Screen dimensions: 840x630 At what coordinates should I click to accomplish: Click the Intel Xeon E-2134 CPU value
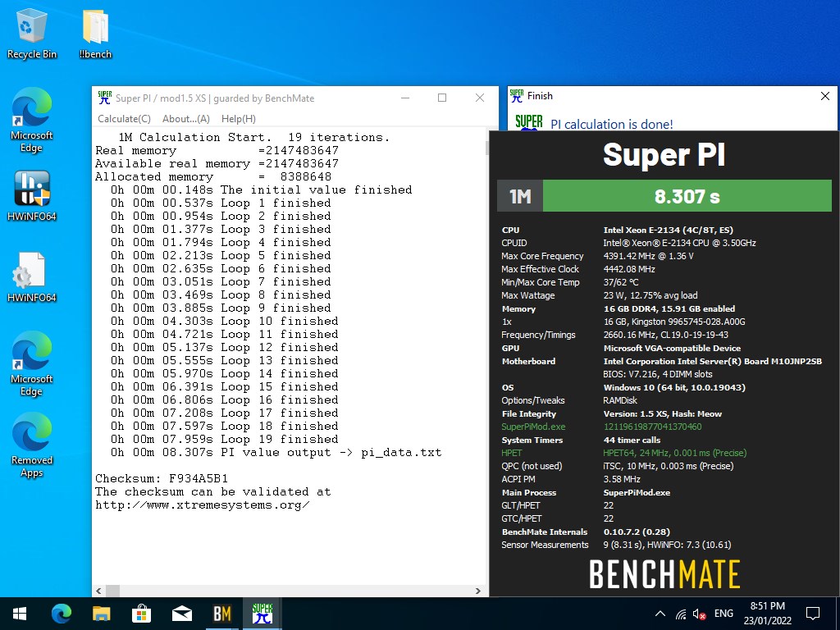click(x=668, y=230)
